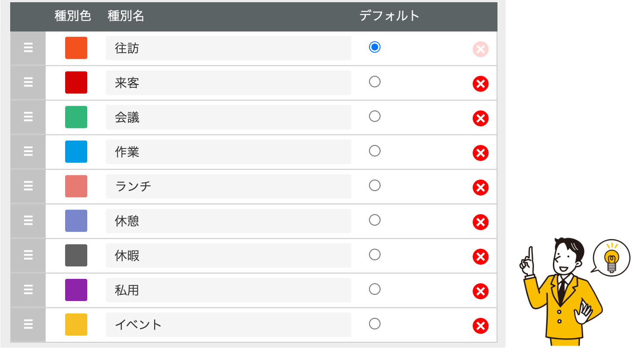Click the green color swatch for 会議
Screen dimensions: 644x348
pos(76,117)
